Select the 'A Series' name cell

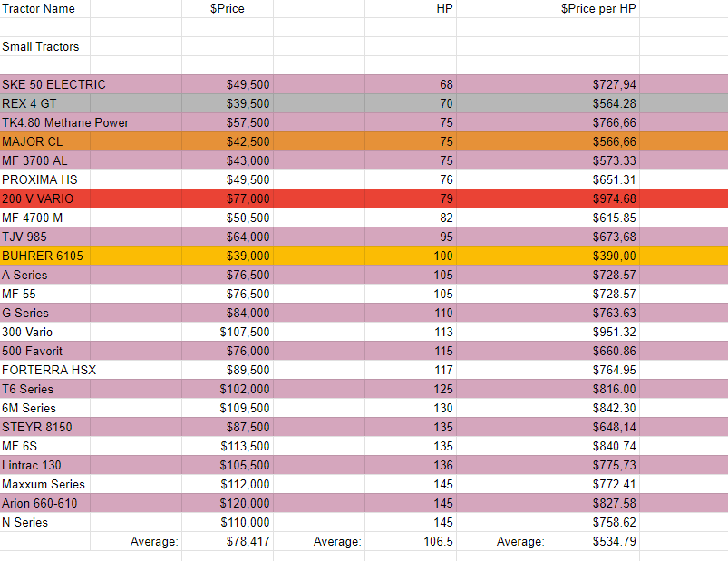(x=45, y=275)
